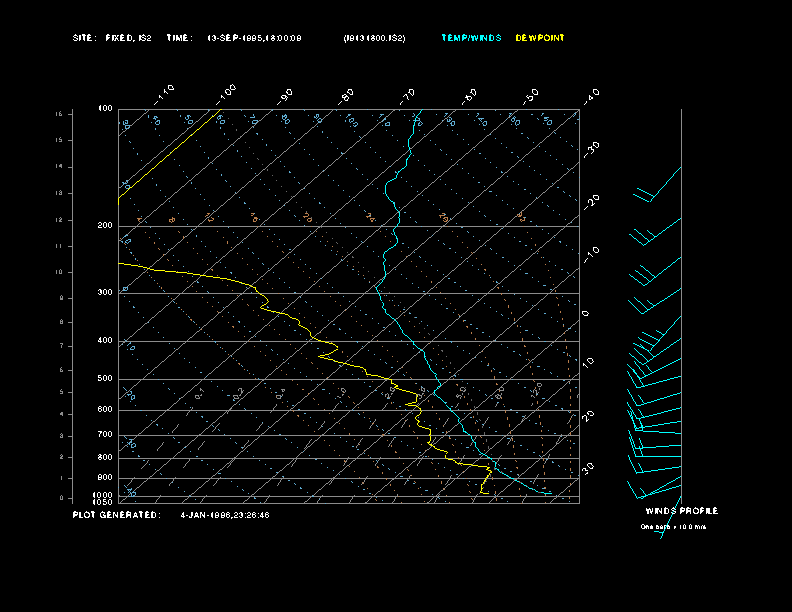The image size is (792, 612).
Task: Select the SITE: header label
Action: (x=83, y=38)
